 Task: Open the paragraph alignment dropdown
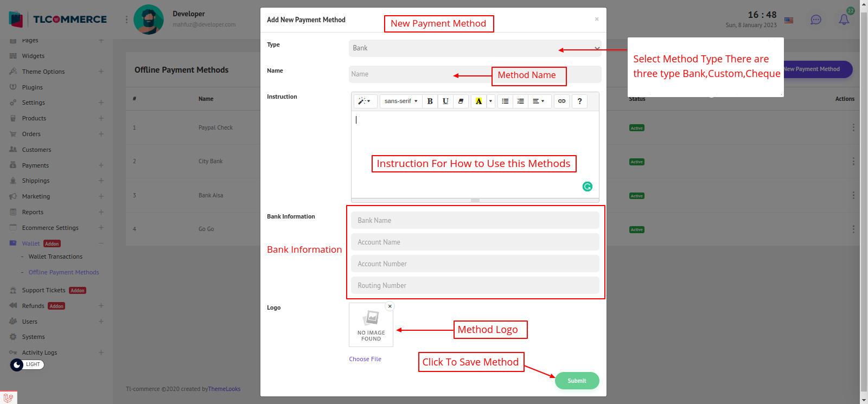tap(538, 101)
